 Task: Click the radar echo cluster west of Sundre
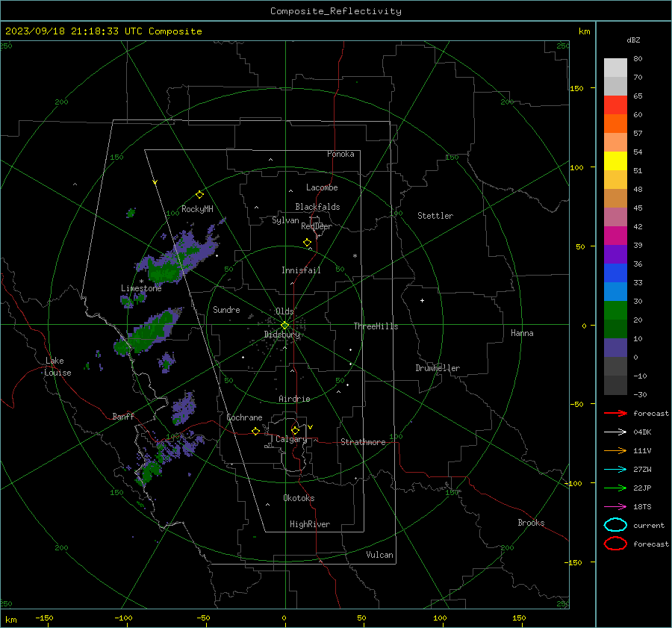click(x=148, y=332)
